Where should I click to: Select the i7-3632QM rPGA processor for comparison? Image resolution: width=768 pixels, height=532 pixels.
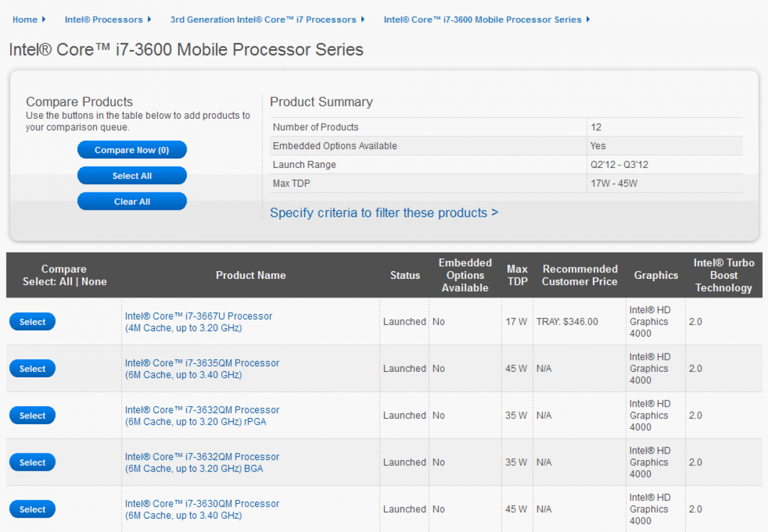click(32, 416)
